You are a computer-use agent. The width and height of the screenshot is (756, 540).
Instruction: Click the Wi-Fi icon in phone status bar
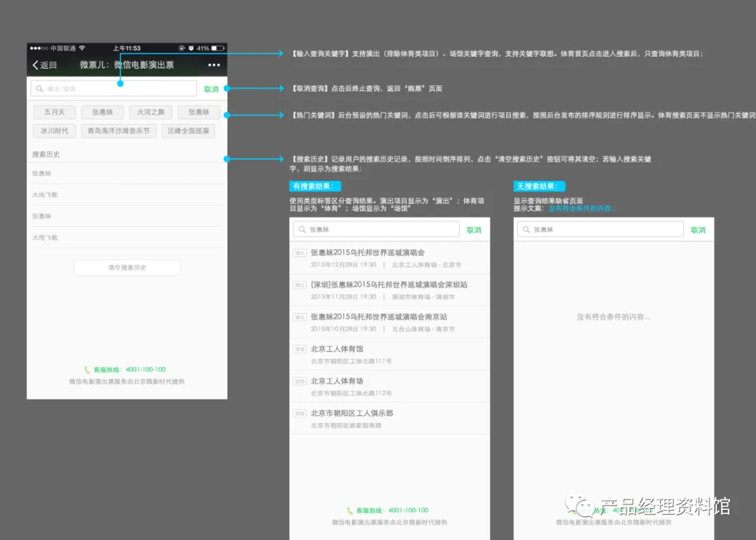82,48
